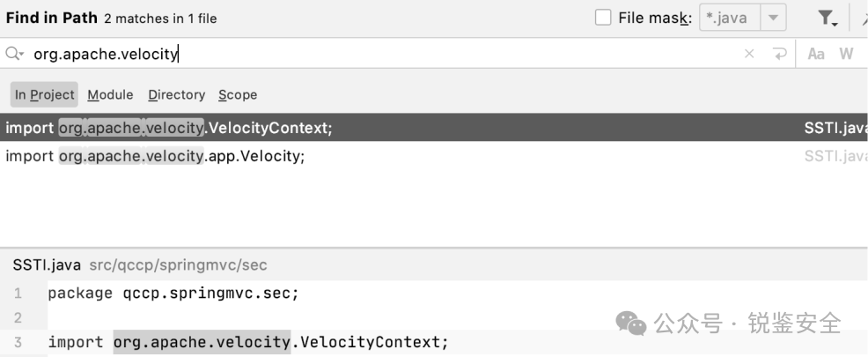This screenshot has width=868, height=357.
Task: Click the *.java file mask field
Action: tap(730, 18)
